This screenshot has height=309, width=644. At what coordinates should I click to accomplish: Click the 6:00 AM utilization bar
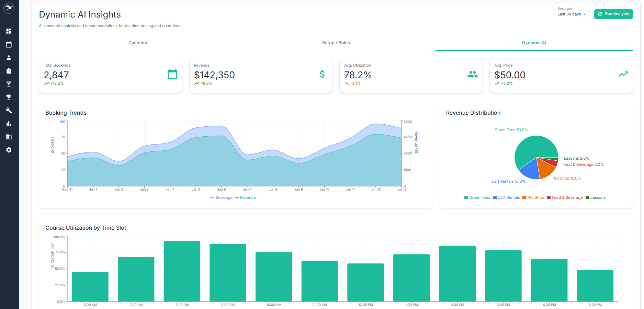tap(90, 287)
